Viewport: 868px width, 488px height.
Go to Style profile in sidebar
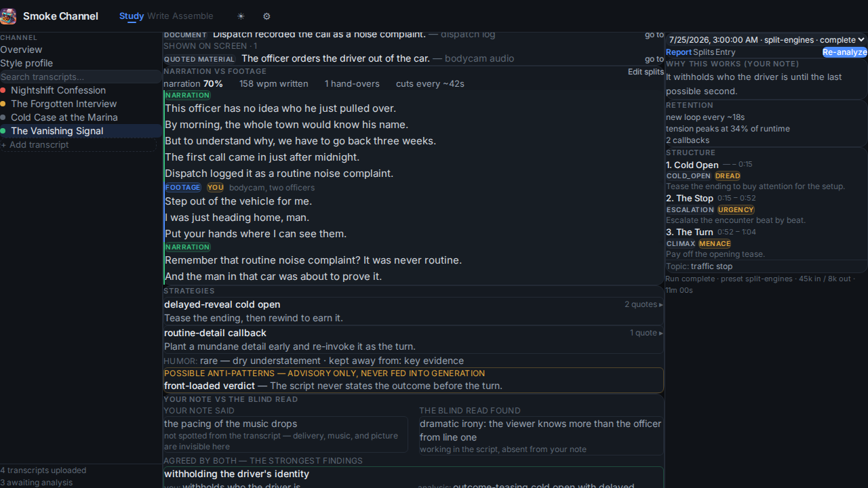click(x=26, y=63)
